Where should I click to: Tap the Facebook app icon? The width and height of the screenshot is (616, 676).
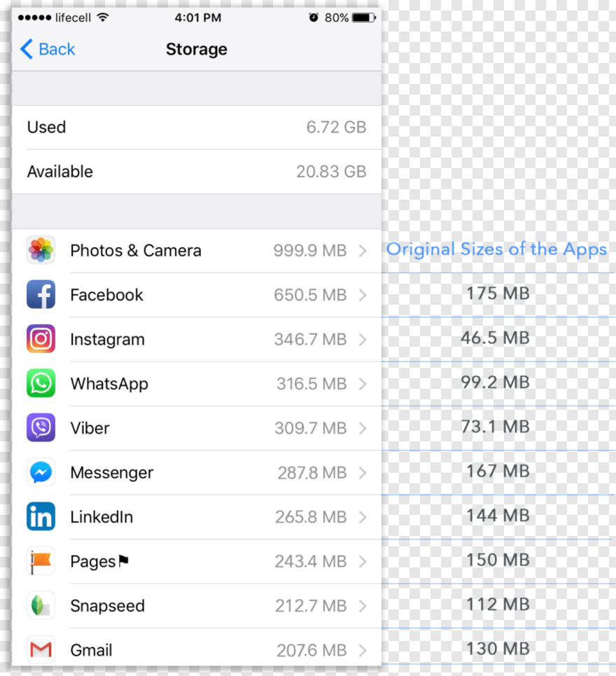(x=41, y=294)
